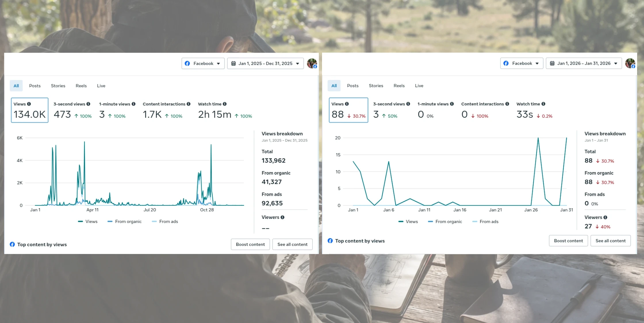Switch to Stories tab in right panel

click(x=376, y=86)
